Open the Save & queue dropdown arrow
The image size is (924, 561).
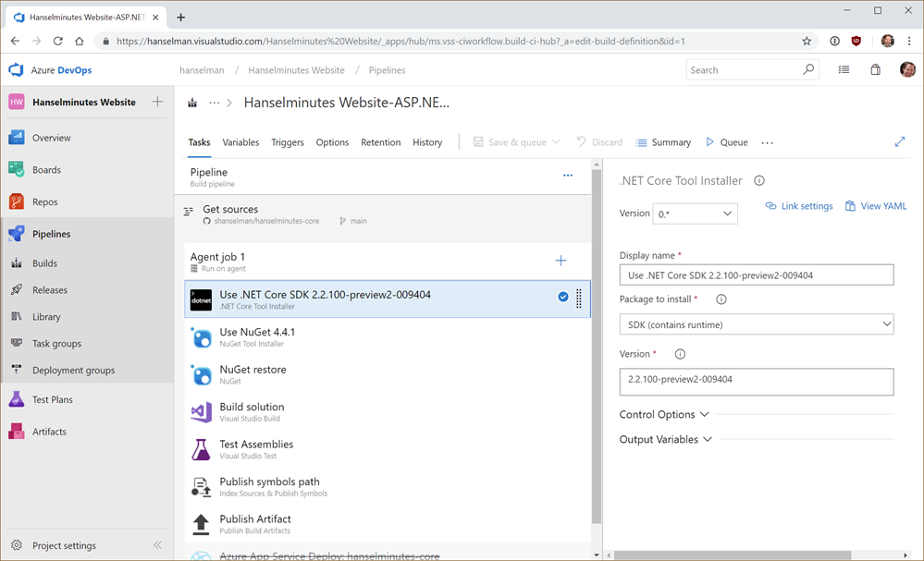[x=556, y=142]
